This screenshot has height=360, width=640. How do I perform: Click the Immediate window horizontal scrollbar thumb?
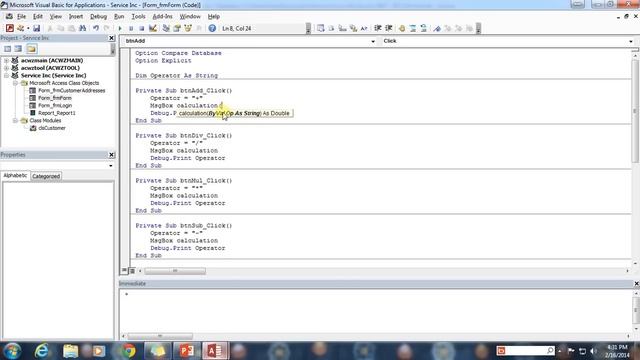click(160, 336)
